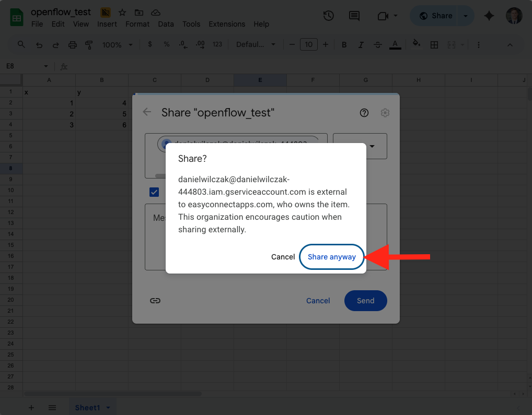Open the Extensions menu
The width and height of the screenshot is (532, 415).
227,24
